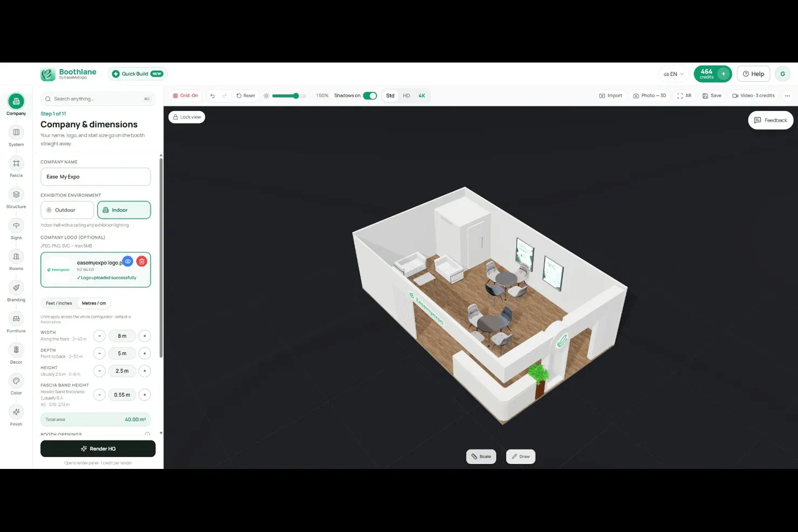Toggle Lock view

point(187,117)
